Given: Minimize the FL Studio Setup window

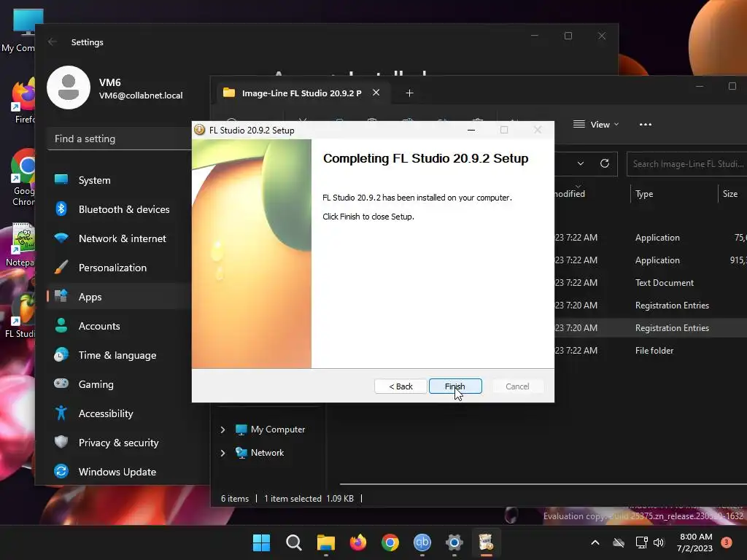Looking at the screenshot, I should [x=471, y=130].
